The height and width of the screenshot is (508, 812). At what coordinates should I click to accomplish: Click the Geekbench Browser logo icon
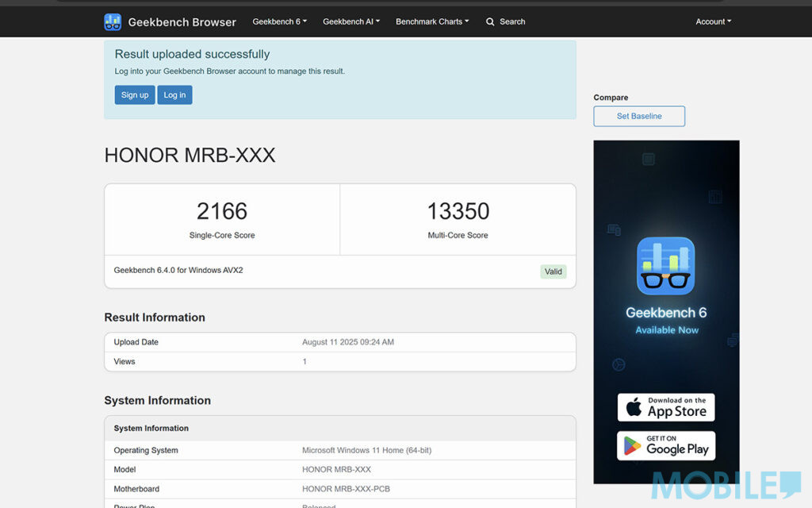point(113,21)
